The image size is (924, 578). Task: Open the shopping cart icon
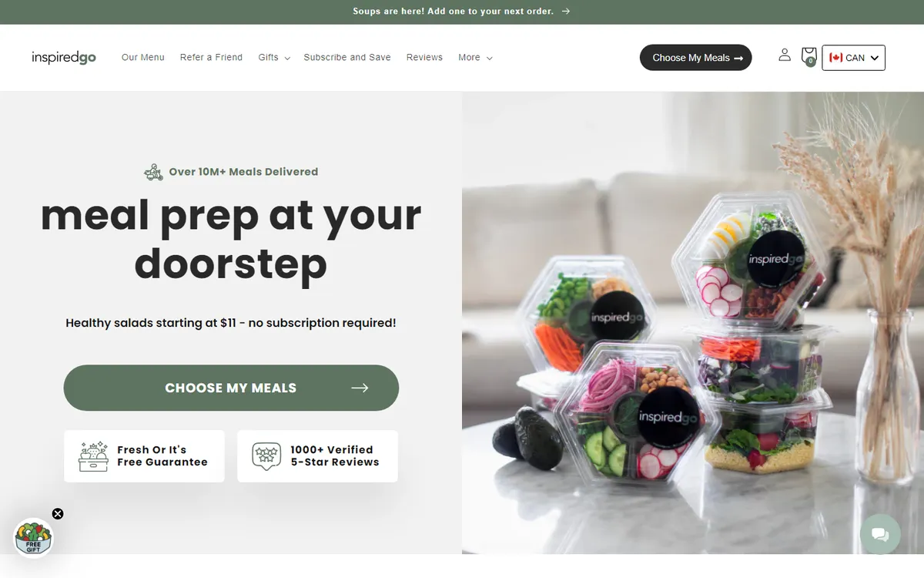(808, 56)
